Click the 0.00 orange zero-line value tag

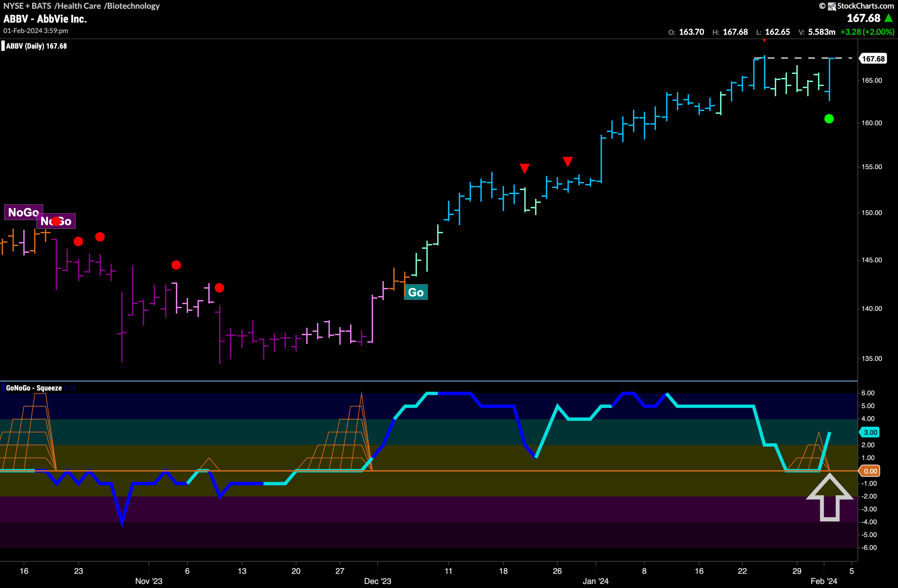870,471
